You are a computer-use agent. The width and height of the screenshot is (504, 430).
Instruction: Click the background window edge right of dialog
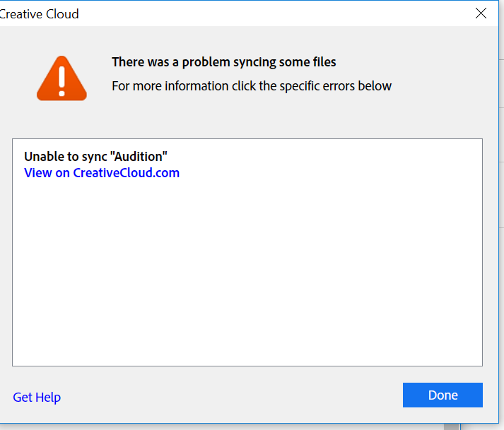(x=501, y=193)
